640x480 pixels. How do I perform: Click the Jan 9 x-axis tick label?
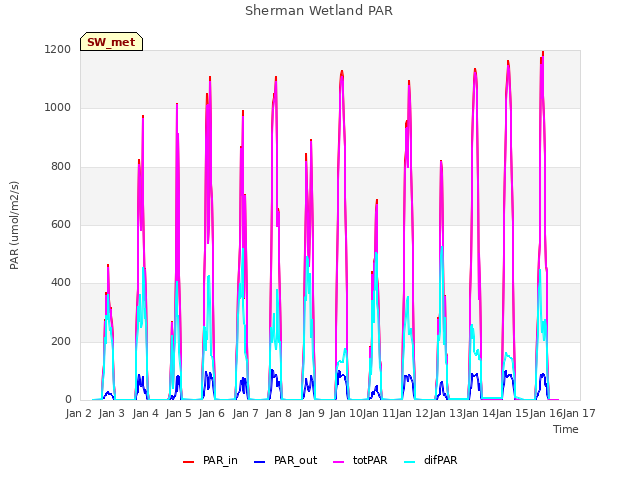click(x=311, y=413)
